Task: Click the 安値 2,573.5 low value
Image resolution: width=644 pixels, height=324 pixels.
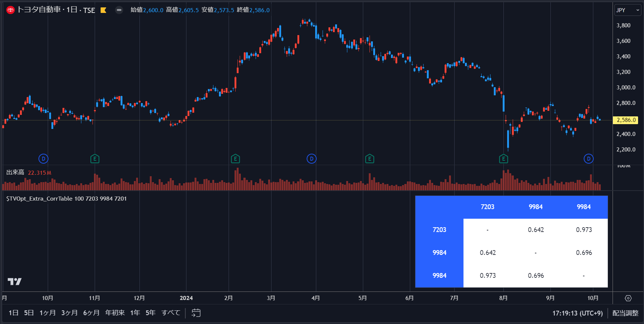Action: 218,10
